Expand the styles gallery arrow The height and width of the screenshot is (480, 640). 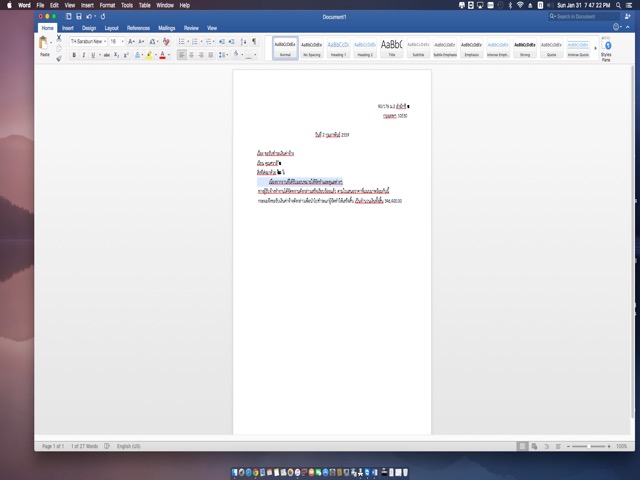(x=597, y=48)
